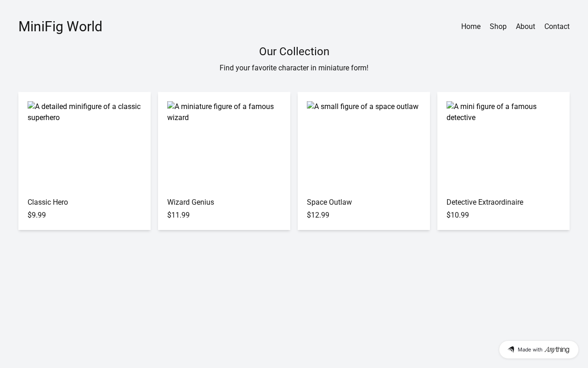Navigate to the About page
Image resolution: width=588 pixels, height=368 pixels.
tap(525, 27)
